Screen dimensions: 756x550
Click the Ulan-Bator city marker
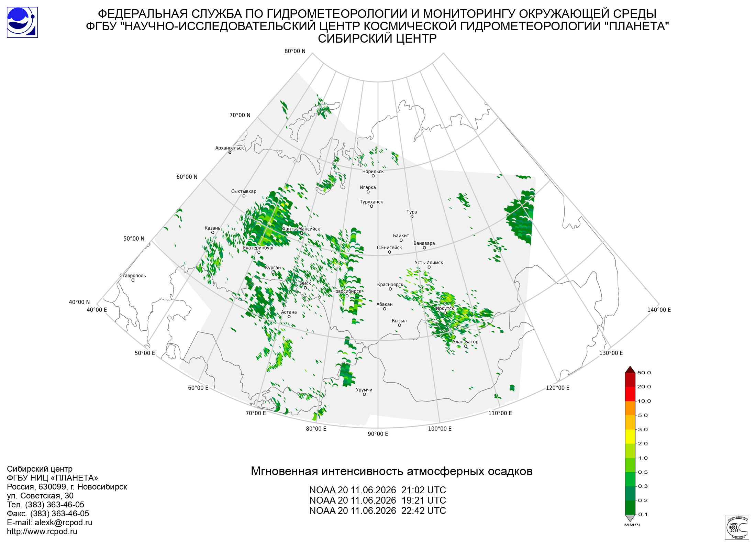466,346
